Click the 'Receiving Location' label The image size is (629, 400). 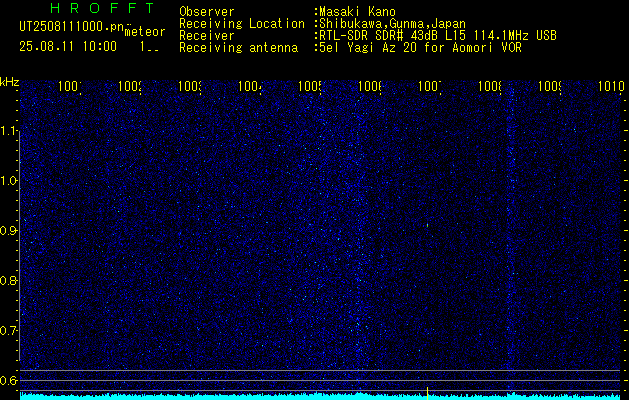(242, 24)
